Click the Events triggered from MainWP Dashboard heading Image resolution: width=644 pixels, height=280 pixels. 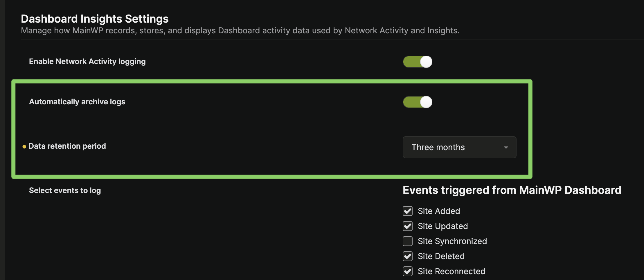(512, 190)
